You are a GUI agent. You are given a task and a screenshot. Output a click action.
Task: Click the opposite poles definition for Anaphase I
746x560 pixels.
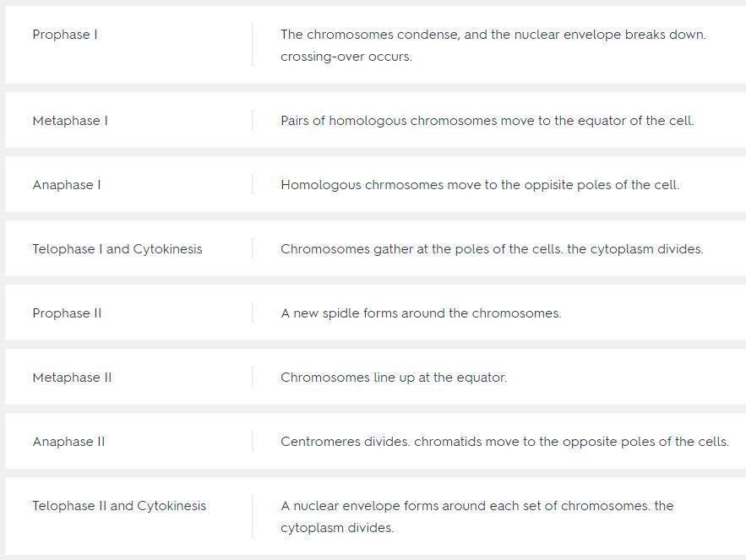(480, 185)
